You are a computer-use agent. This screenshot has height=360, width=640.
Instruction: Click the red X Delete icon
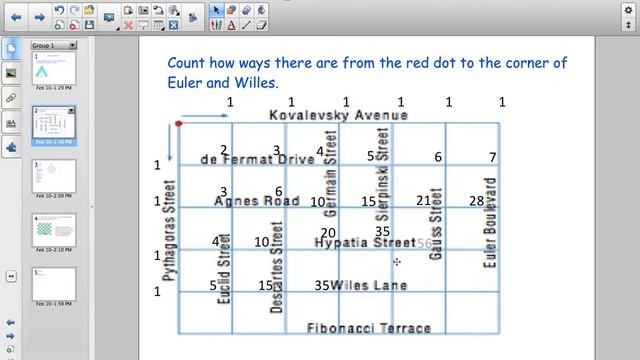(x=128, y=25)
